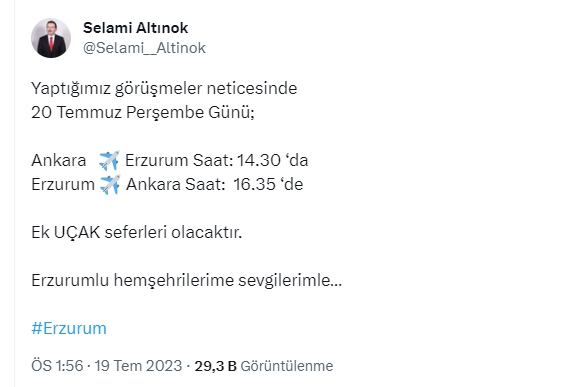Click the word Ankara starting the first flight line
Image resolution: width=577 pixels, height=387 pixels.
(x=59, y=160)
